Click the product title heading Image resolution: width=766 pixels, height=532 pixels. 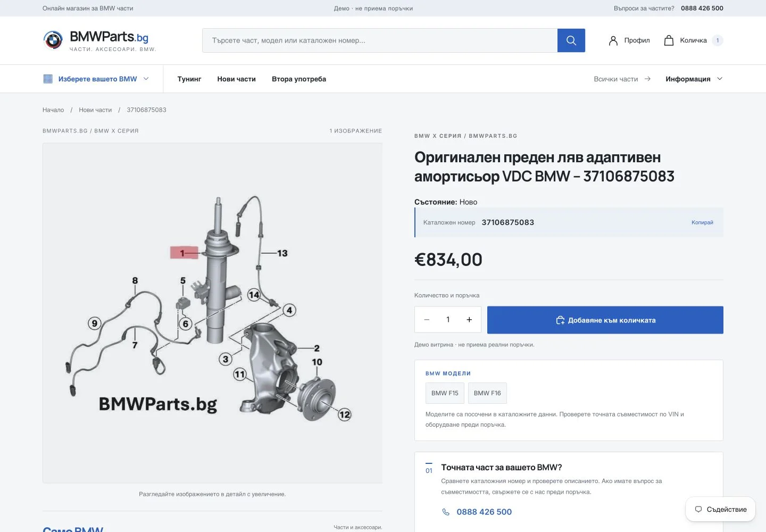tap(544, 167)
